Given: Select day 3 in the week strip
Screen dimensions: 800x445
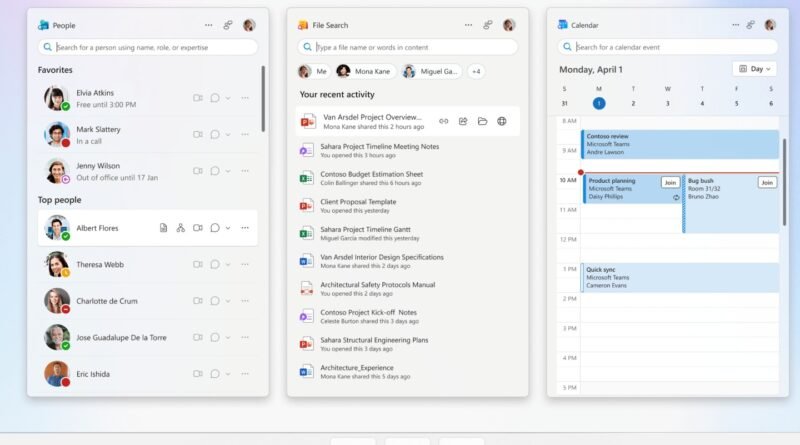Looking at the screenshot, I should tap(667, 104).
